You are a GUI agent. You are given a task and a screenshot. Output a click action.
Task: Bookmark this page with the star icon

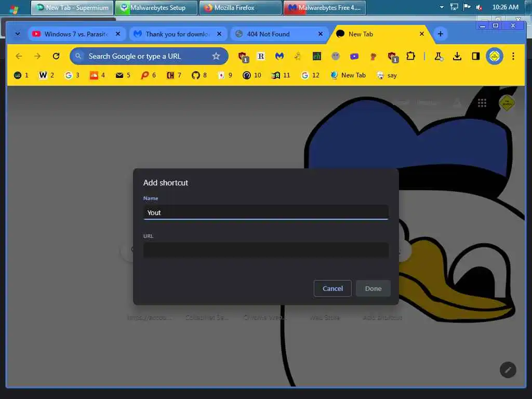point(216,56)
